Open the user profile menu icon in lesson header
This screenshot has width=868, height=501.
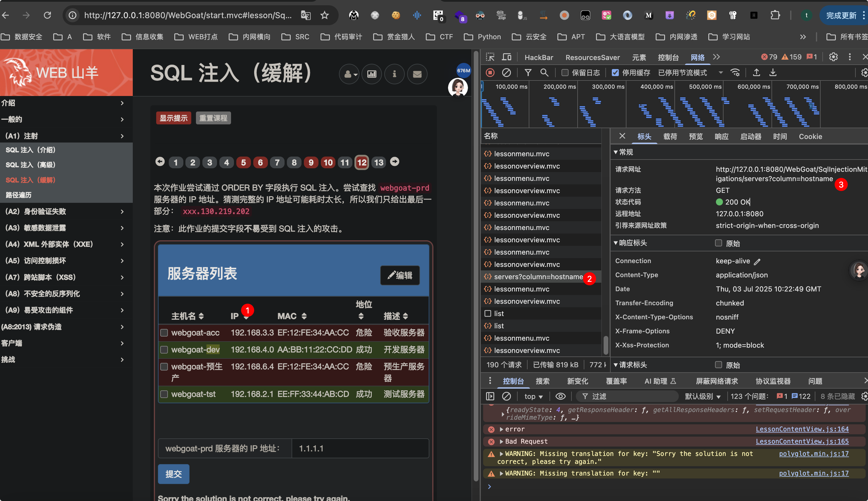pos(349,74)
